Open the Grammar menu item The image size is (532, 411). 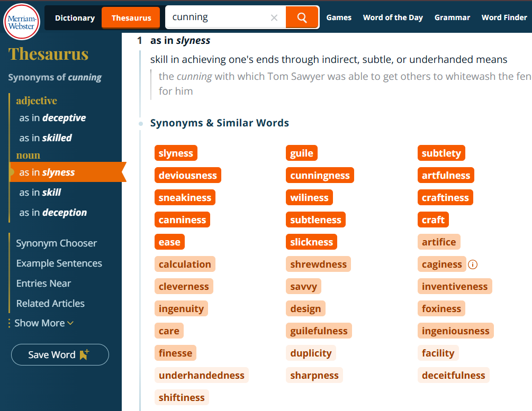pos(452,17)
